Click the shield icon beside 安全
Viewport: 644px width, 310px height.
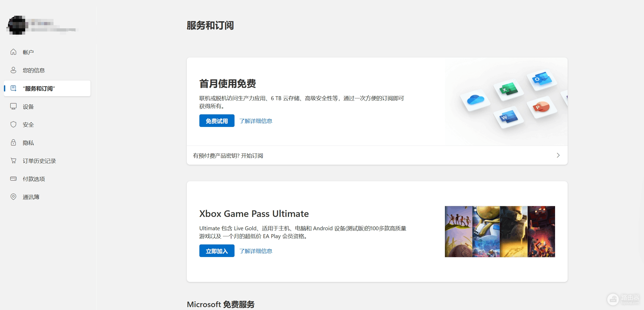point(13,124)
